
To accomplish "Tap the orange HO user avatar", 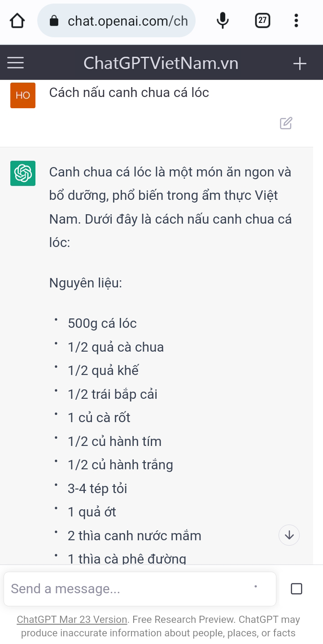I will (23, 95).
